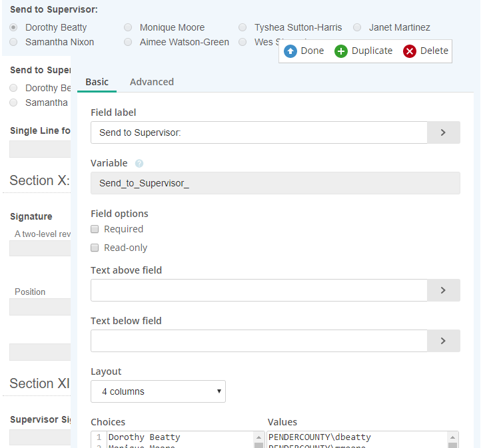Select the Monique Moore radio button
The image size is (485, 448).
(128, 27)
